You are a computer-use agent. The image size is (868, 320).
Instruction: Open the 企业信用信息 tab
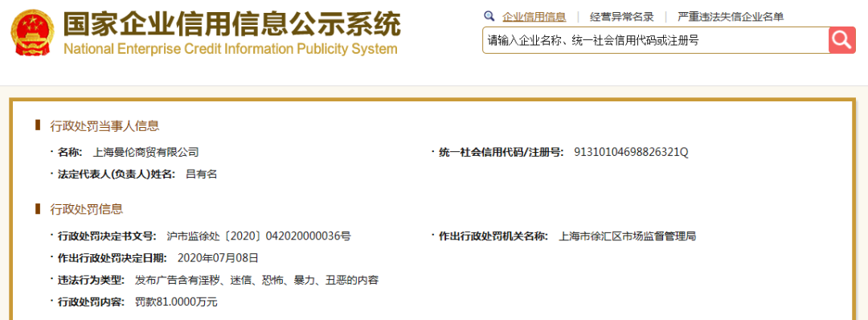(534, 17)
